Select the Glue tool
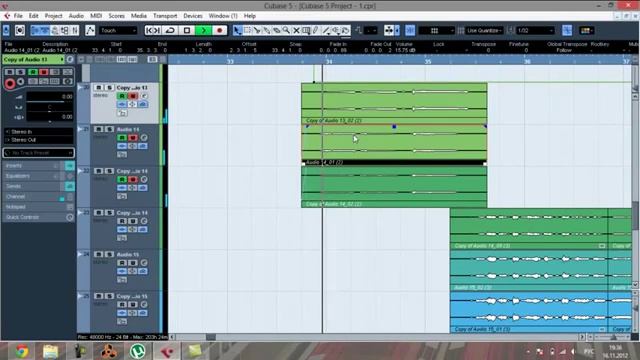This screenshot has height=360, width=640. [x=267, y=31]
